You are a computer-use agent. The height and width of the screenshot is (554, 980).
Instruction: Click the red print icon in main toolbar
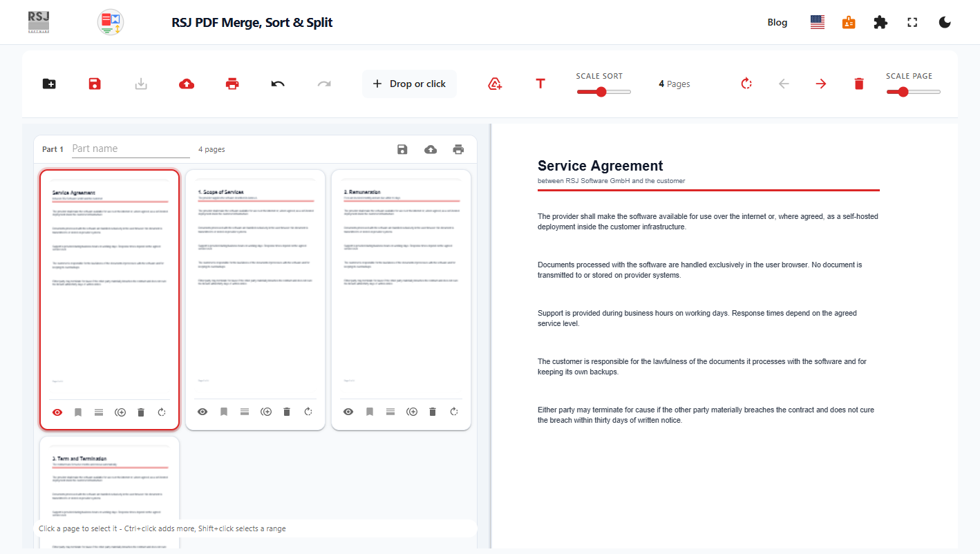pos(232,84)
